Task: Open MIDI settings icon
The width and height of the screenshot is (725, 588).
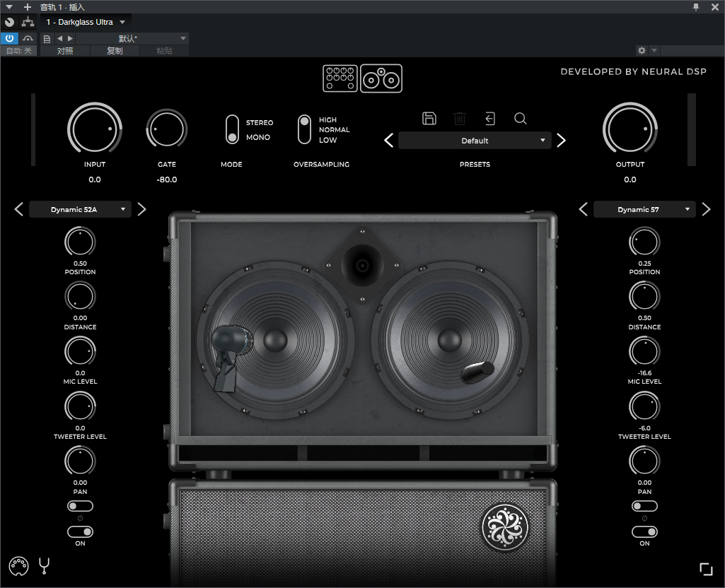Action: click(18, 566)
